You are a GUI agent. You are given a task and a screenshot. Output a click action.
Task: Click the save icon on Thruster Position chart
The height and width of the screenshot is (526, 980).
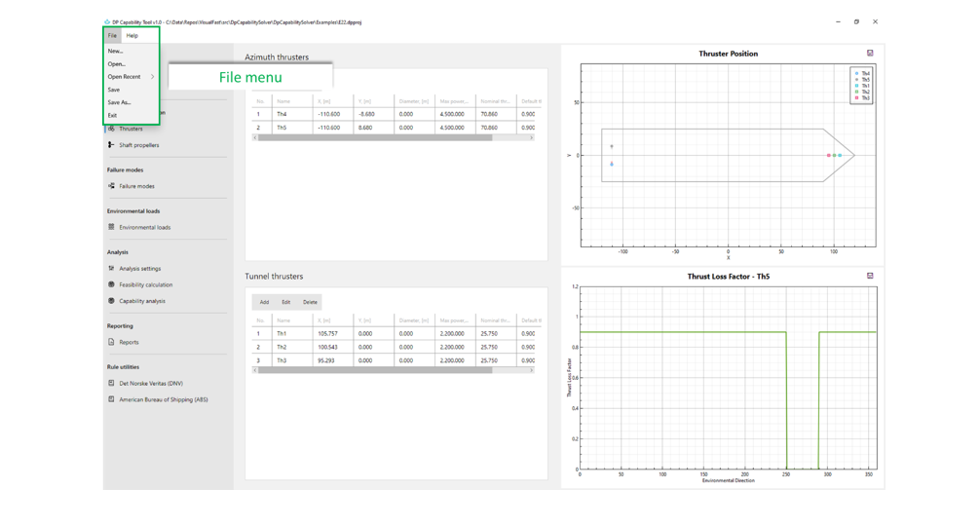(870, 54)
